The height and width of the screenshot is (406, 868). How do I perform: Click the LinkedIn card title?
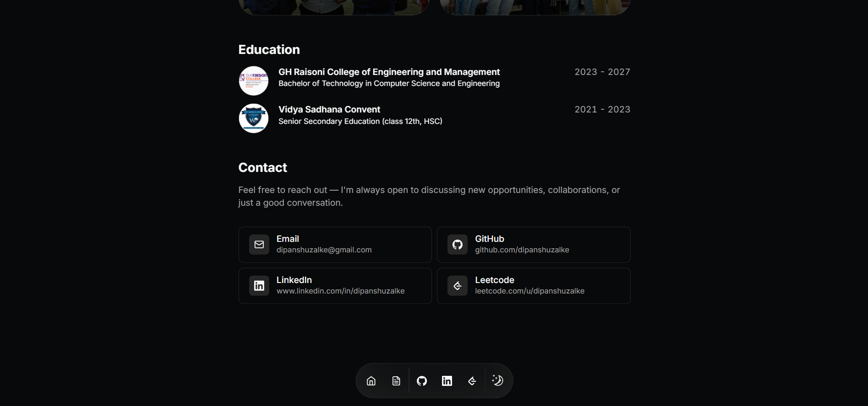[294, 280]
